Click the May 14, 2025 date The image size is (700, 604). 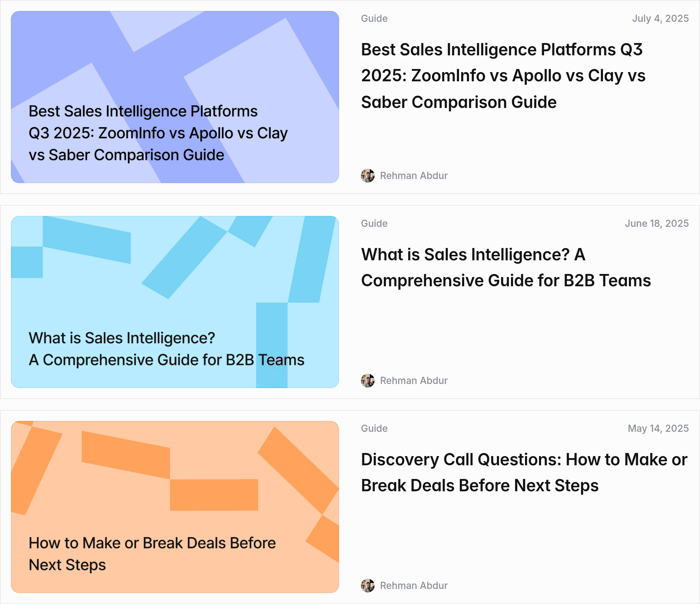[658, 429]
